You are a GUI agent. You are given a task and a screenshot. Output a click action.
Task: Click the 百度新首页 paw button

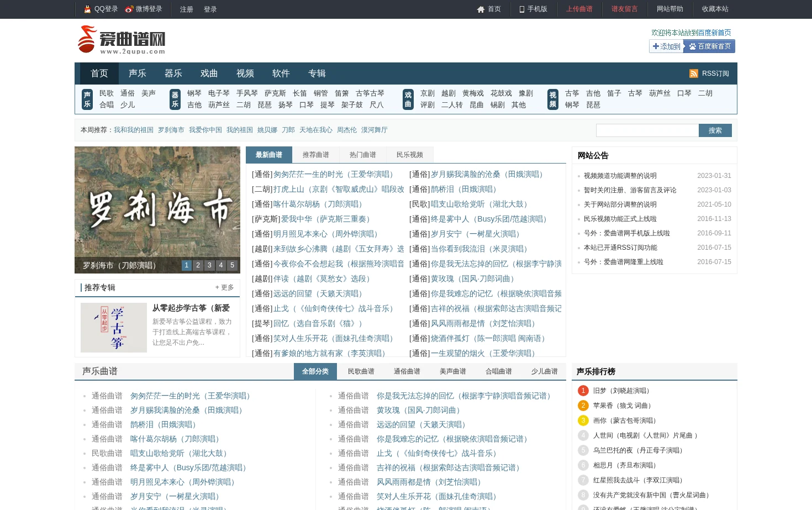coord(710,46)
